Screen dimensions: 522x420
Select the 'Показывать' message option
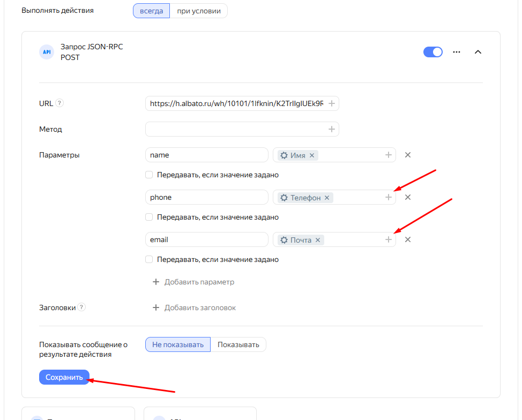pyautogui.click(x=238, y=344)
